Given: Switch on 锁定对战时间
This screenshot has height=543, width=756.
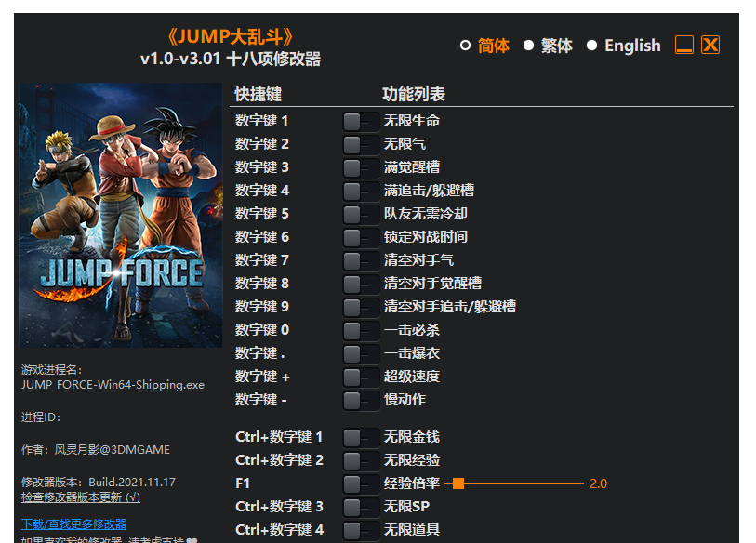Looking at the screenshot, I should click(x=361, y=237).
